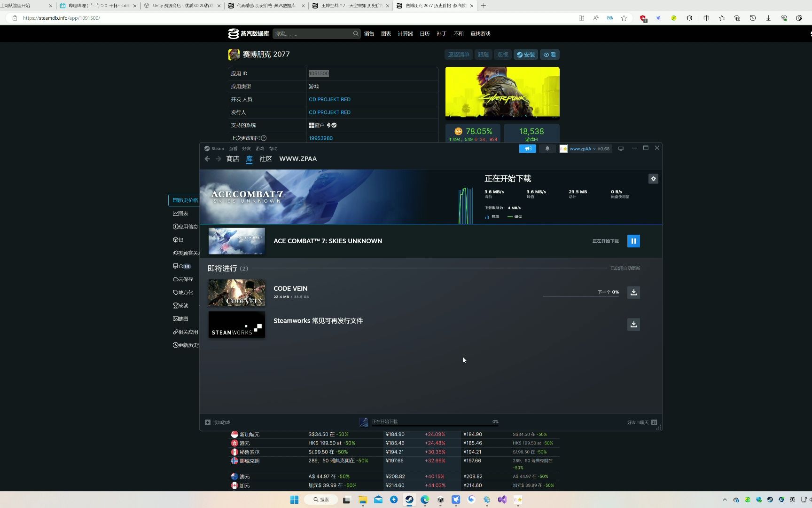The height and width of the screenshot is (508, 812).
Task: Open Steam friends and chat icon
Action: click(654, 422)
